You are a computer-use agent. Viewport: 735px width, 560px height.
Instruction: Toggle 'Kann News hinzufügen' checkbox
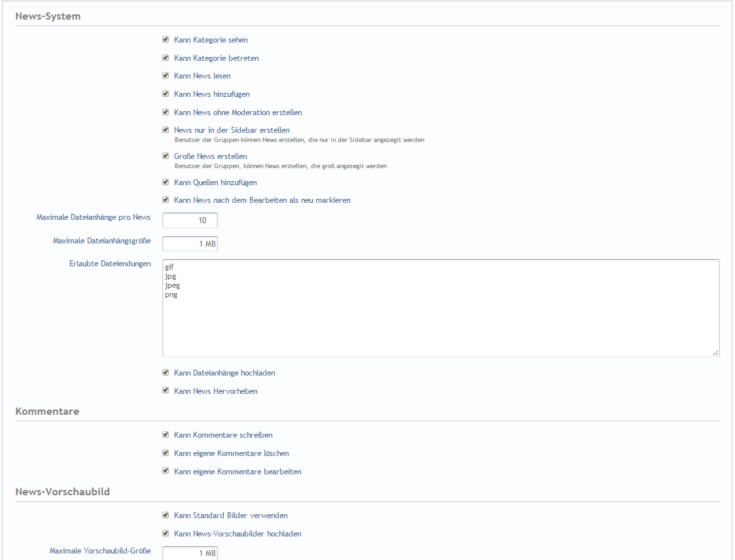pos(166,94)
